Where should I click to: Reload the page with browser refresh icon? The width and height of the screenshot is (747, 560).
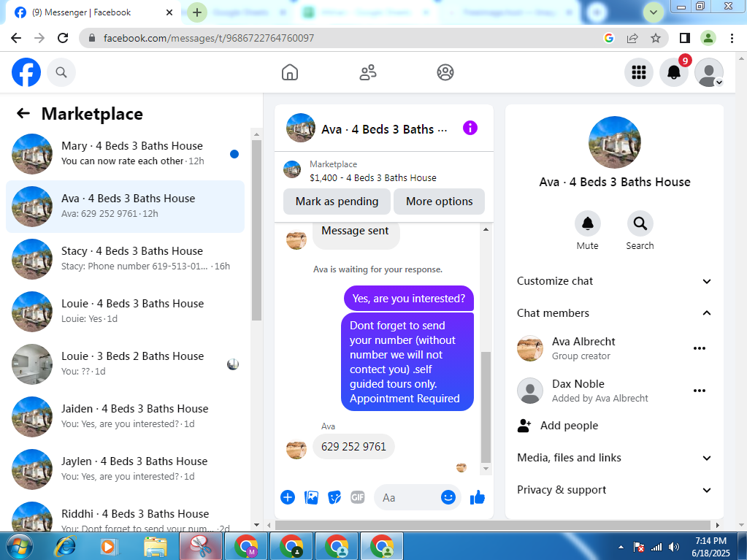click(x=63, y=38)
